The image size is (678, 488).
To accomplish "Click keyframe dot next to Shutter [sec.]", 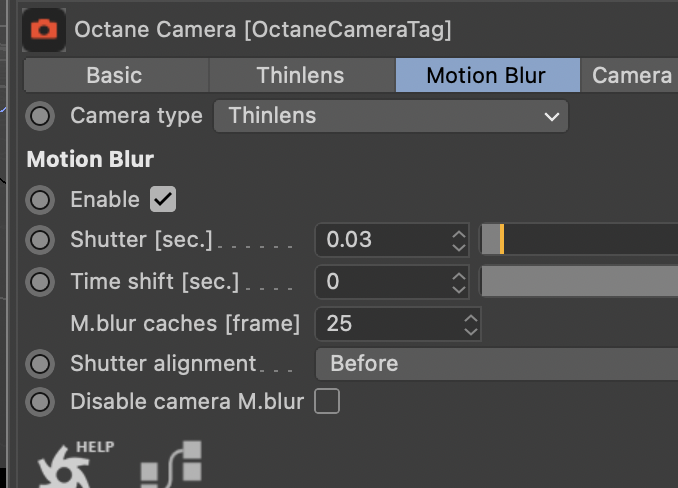I will (x=40, y=240).
